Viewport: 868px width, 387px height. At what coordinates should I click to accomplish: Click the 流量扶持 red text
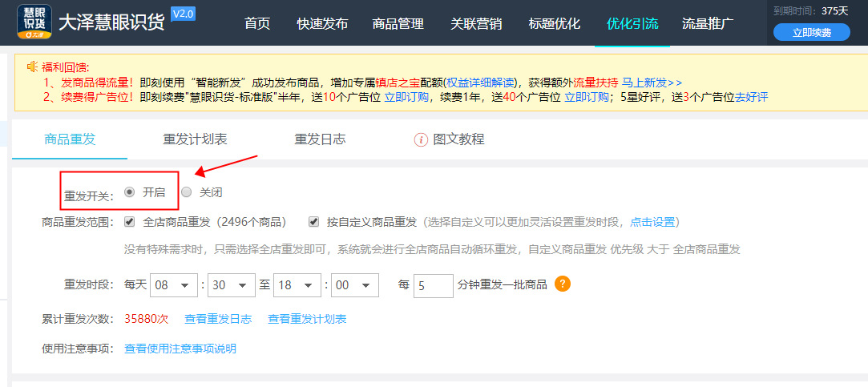(x=595, y=83)
